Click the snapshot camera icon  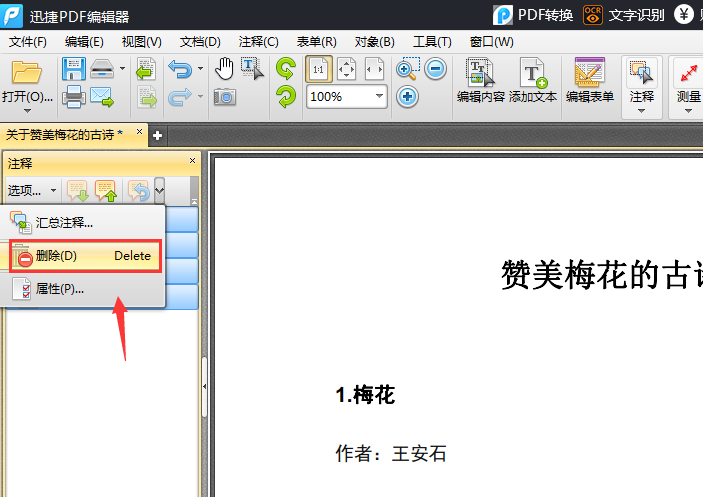click(225, 97)
